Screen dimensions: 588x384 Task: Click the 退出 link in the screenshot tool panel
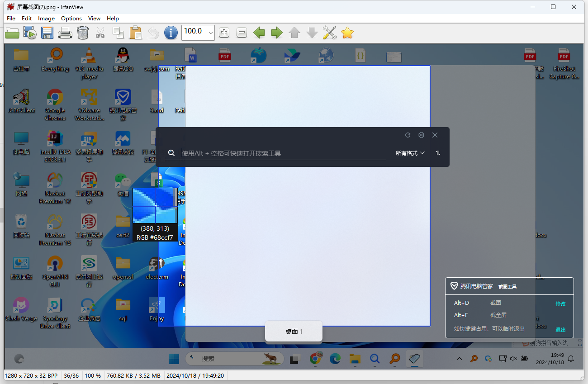(x=560, y=330)
